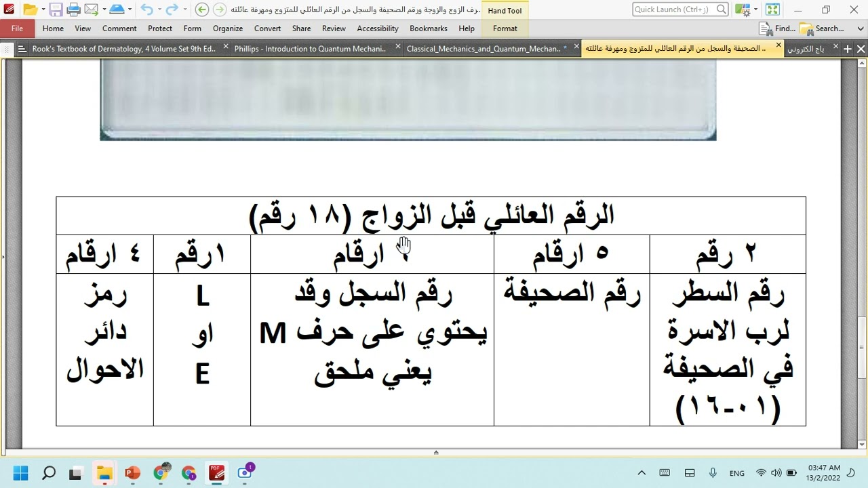The width and height of the screenshot is (868, 488).
Task: Open PowerPoint from taskbar
Action: 132,472
